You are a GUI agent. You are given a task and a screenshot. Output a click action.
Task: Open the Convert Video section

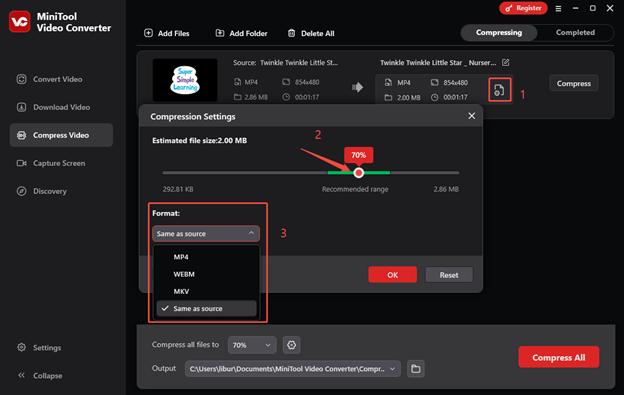pyautogui.click(x=49, y=79)
